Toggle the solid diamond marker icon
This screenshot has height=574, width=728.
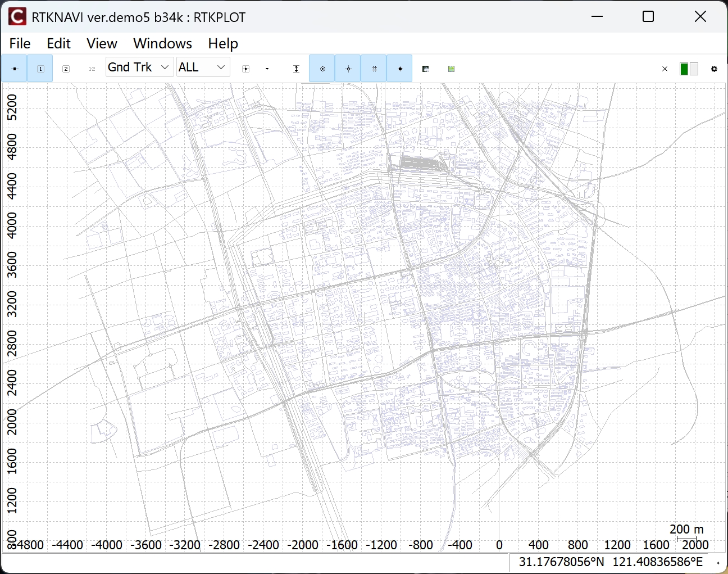pos(400,69)
